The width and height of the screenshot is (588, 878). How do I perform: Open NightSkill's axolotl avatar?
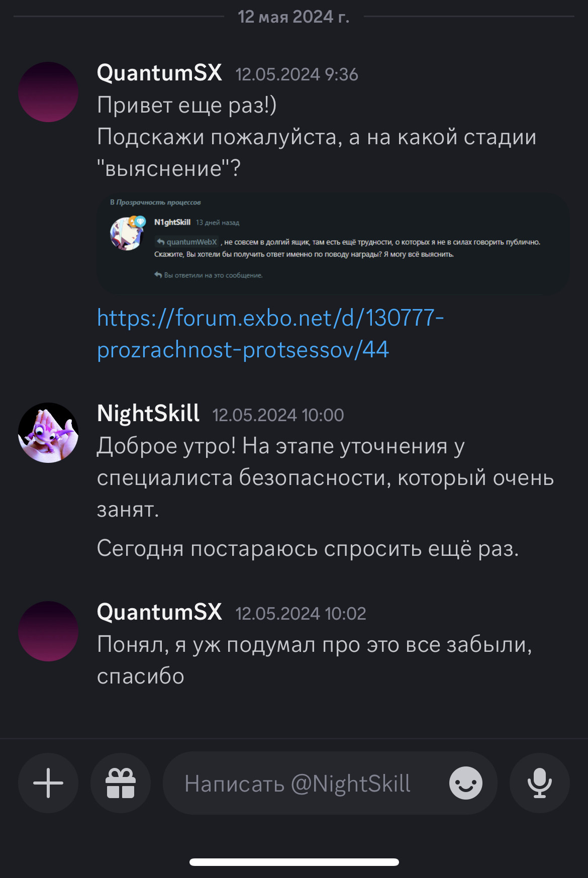click(48, 433)
